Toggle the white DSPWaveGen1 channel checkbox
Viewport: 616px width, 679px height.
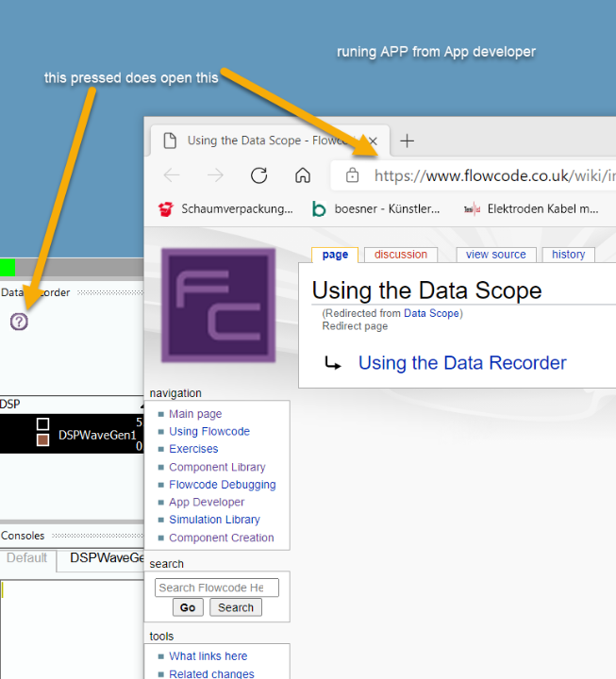click(x=42, y=424)
